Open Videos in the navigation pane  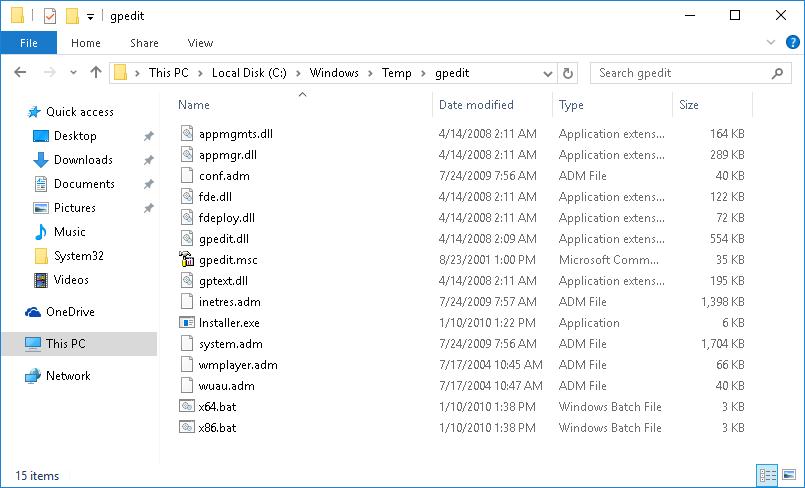71,280
